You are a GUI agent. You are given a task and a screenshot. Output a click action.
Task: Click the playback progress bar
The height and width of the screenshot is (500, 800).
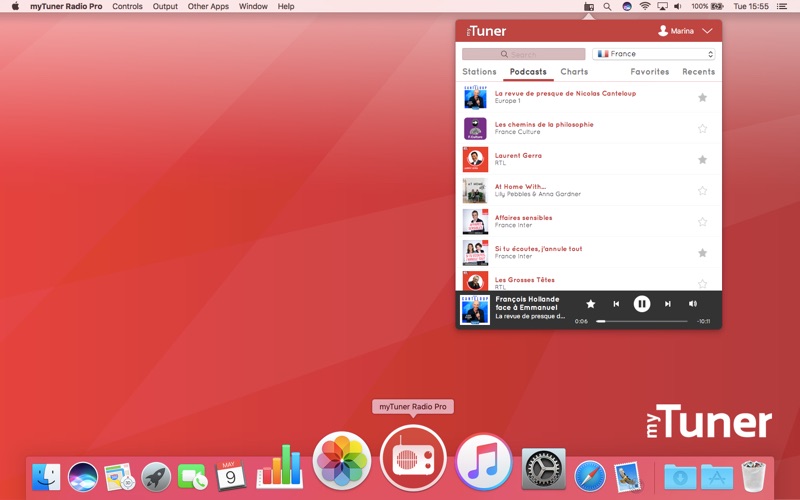(642, 321)
